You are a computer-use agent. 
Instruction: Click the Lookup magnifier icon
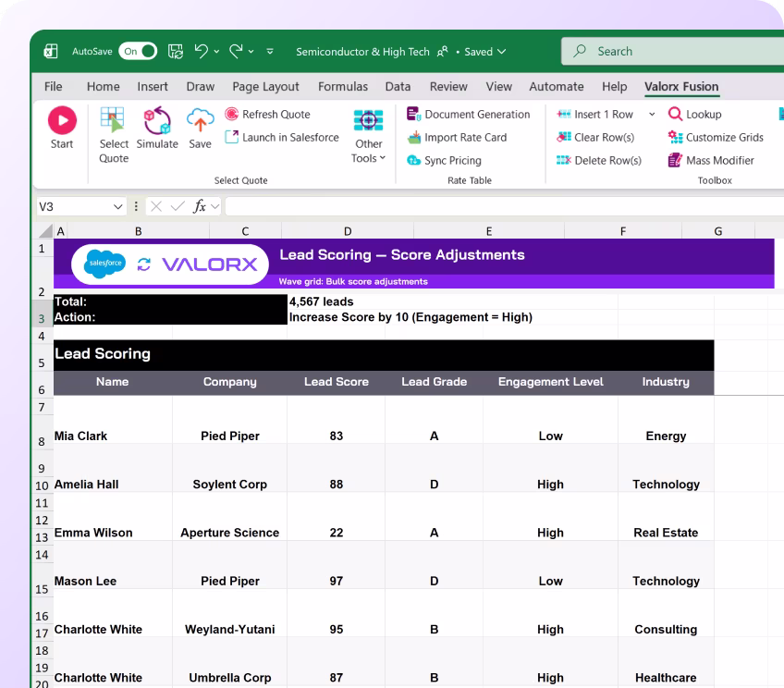tap(675, 114)
